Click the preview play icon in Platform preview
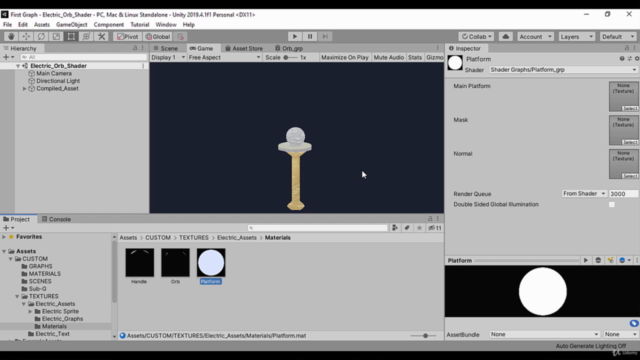The height and width of the screenshot is (360, 640). point(586,260)
